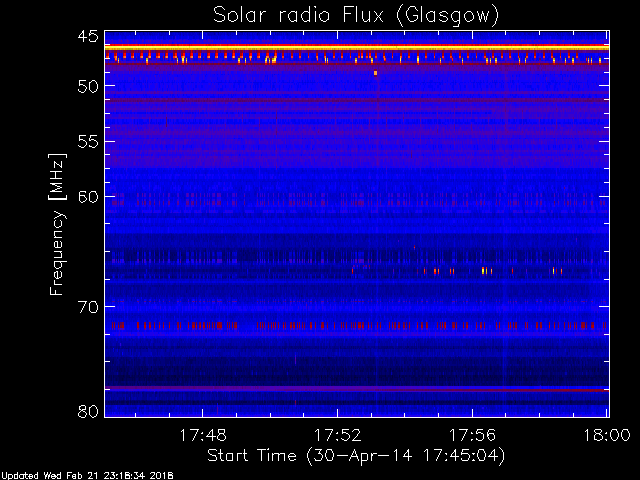Click the 45 MHz axis label
Image resolution: width=640 pixels, height=480 pixels.
(x=88, y=36)
